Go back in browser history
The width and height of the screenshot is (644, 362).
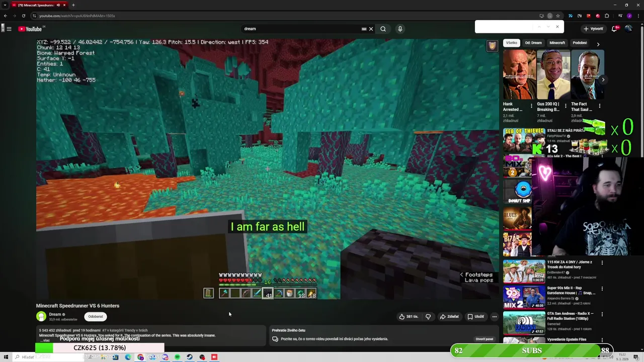coord(6,16)
